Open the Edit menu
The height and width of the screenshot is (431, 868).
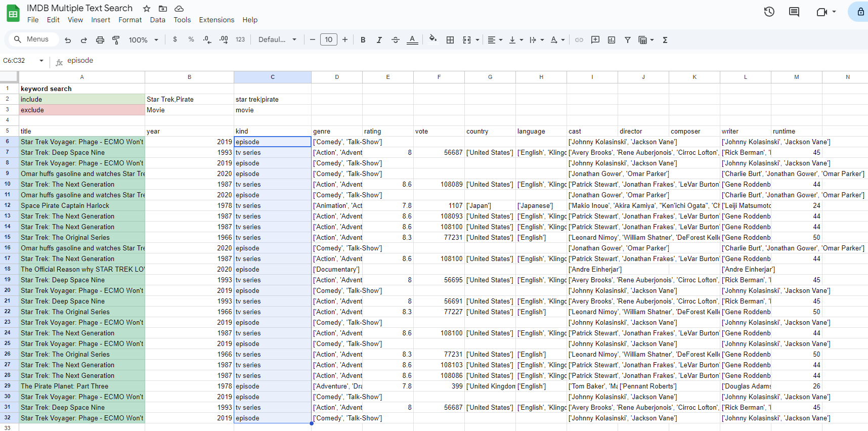pos(53,20)
